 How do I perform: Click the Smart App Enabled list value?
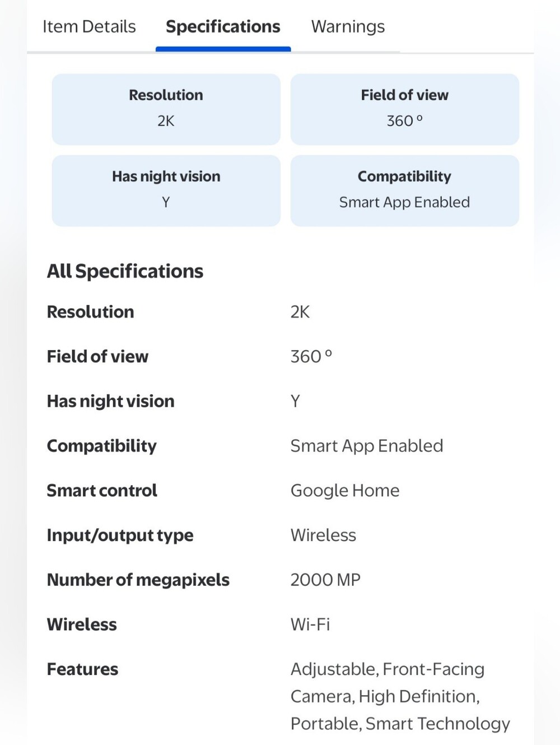tap(367, 446)
